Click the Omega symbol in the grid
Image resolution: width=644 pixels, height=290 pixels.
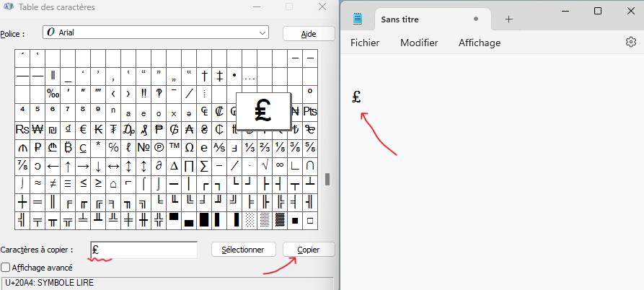[x=189, y=148]
